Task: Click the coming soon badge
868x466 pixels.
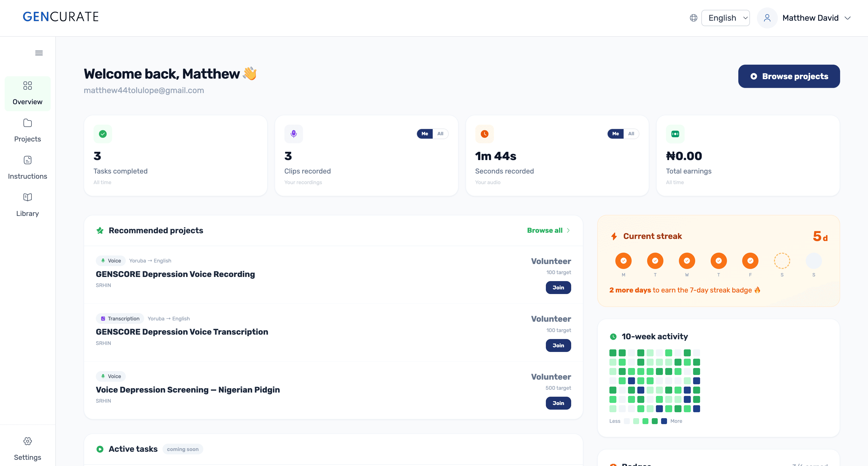Action: tap(183, 449)
